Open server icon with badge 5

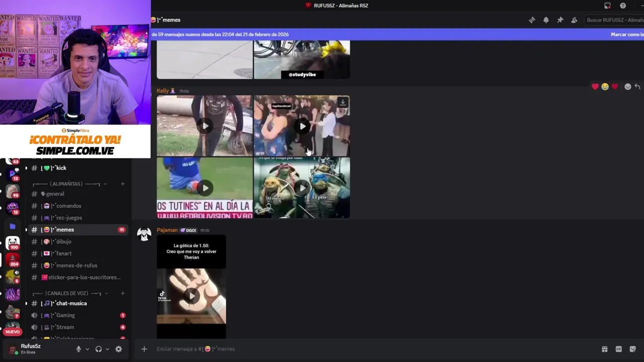click(13, 277)
